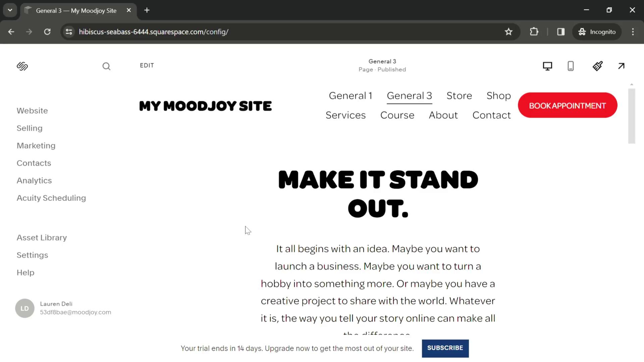Switch to mobile preview mode
Viewport: 644px width, 362px height.
tap(571, 66)
